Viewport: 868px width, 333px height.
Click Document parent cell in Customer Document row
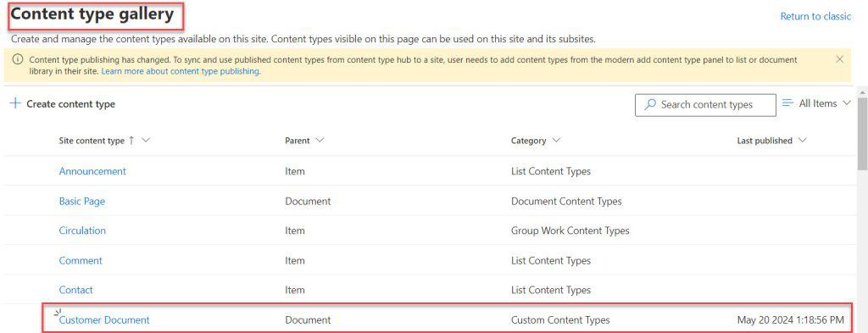308,319
